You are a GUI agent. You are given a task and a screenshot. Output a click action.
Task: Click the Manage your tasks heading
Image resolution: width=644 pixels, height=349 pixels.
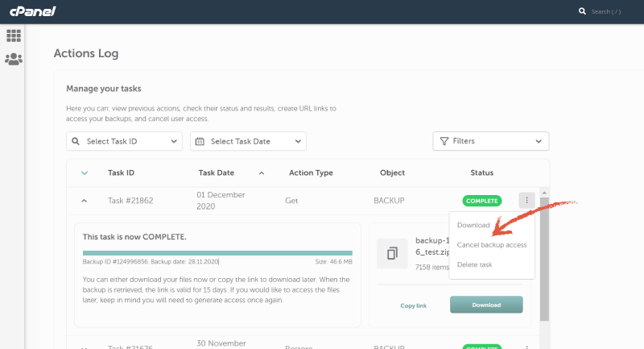[104, 89]
